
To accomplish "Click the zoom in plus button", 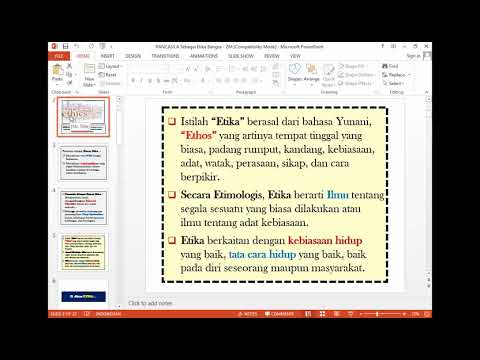I will click(x=404, y=314).
